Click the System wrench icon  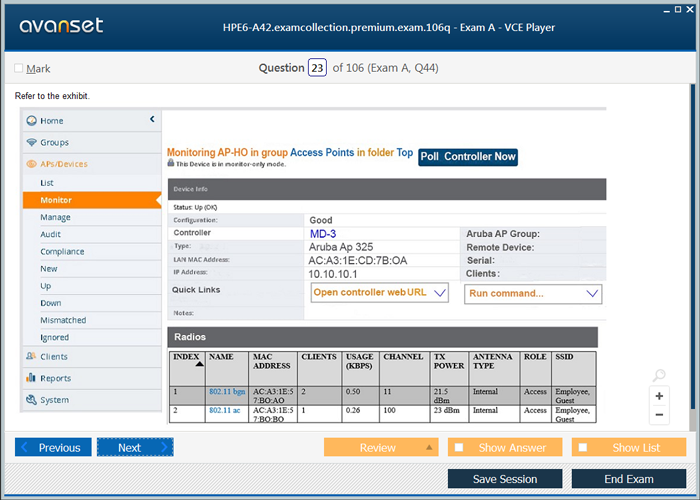point(31,400)
